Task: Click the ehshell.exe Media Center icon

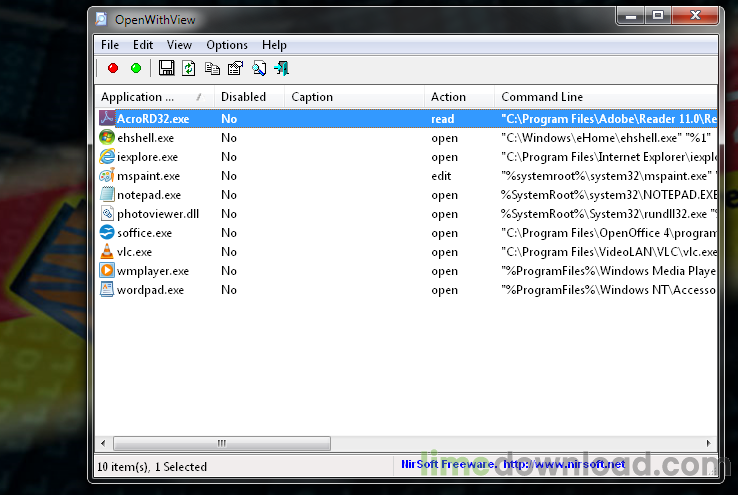Action: pyautogui.click(x=107, y=137)
